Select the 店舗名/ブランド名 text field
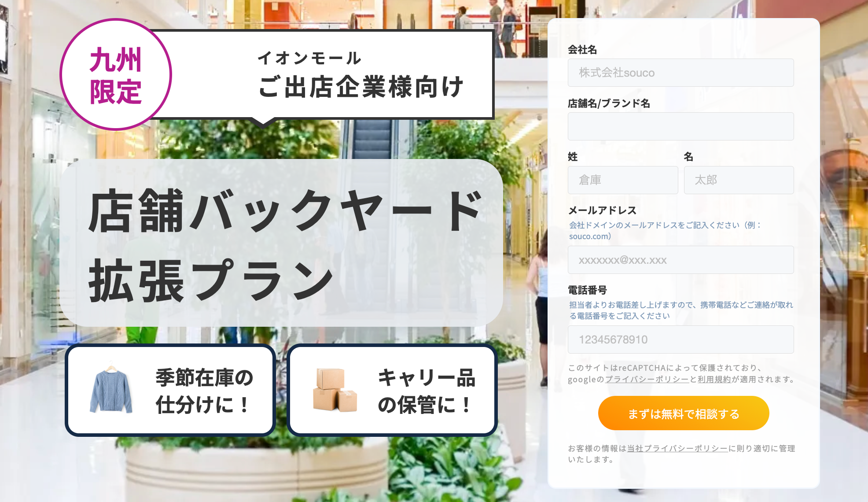Viewport: 868px width, 502px height. 680,126
